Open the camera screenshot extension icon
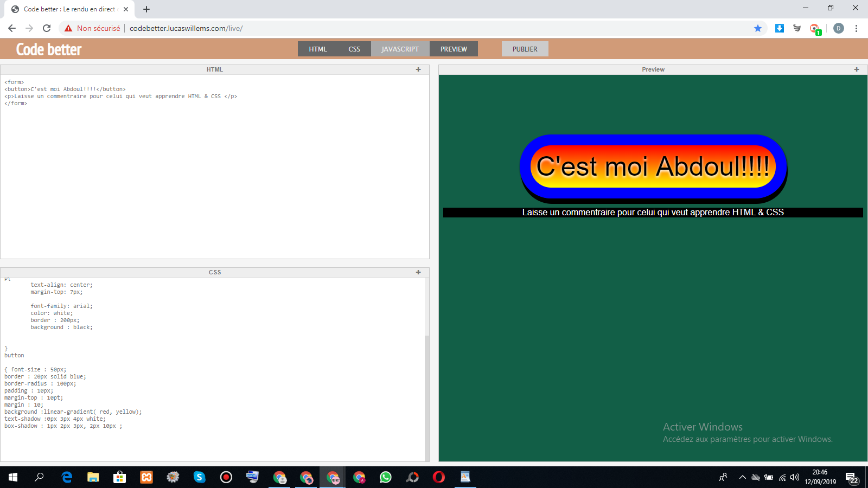Viewport: 868px width, 488px height. tap(814, 28)
